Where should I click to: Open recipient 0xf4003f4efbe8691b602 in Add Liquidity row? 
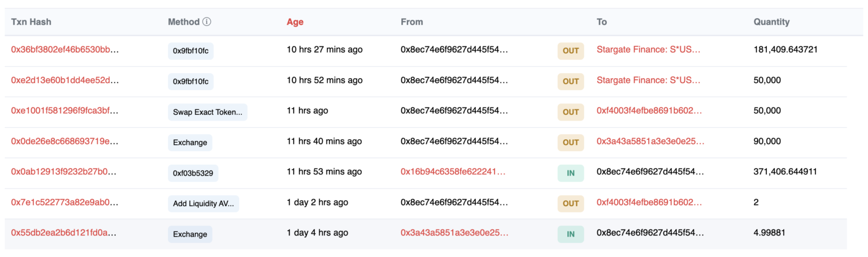[649, 203]
